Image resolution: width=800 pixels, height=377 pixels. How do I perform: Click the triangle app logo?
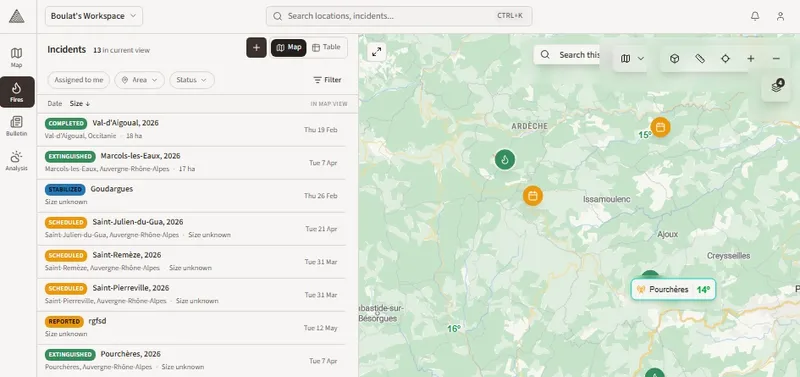[x=17, y=16]
